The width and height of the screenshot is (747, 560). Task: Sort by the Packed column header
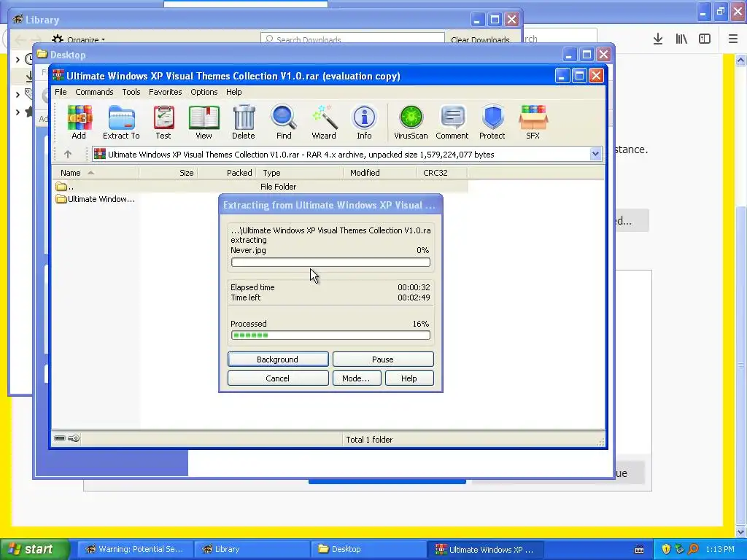pos(228,173)
